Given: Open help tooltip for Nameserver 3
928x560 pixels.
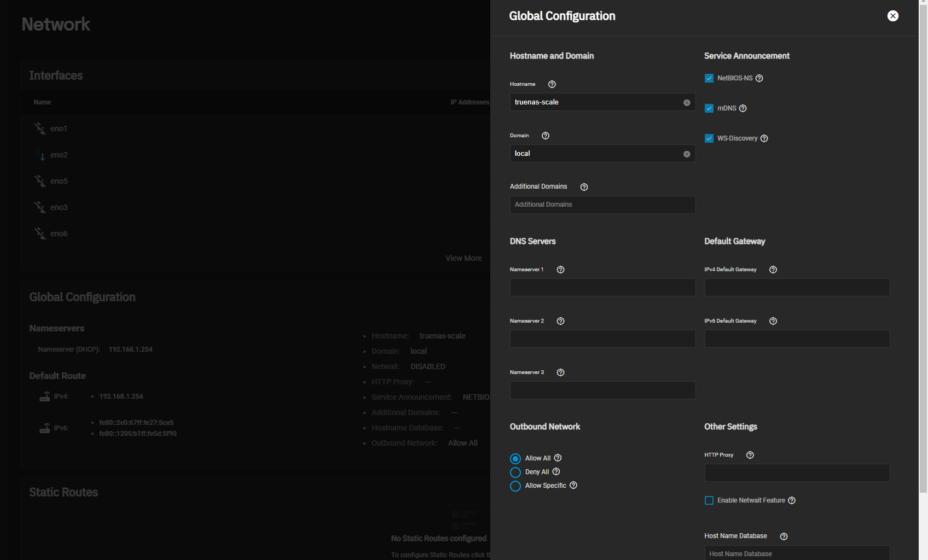Looking at the screenshot, I should pos(560,372).
